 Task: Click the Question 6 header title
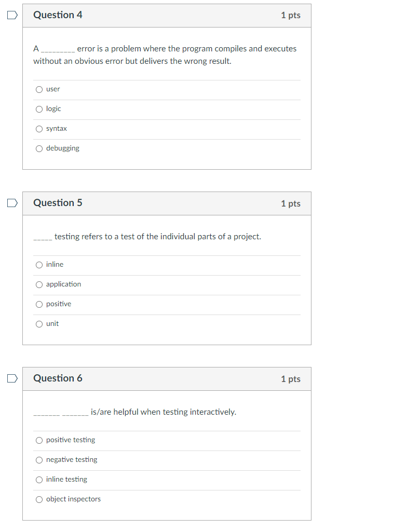coord(58,378)
